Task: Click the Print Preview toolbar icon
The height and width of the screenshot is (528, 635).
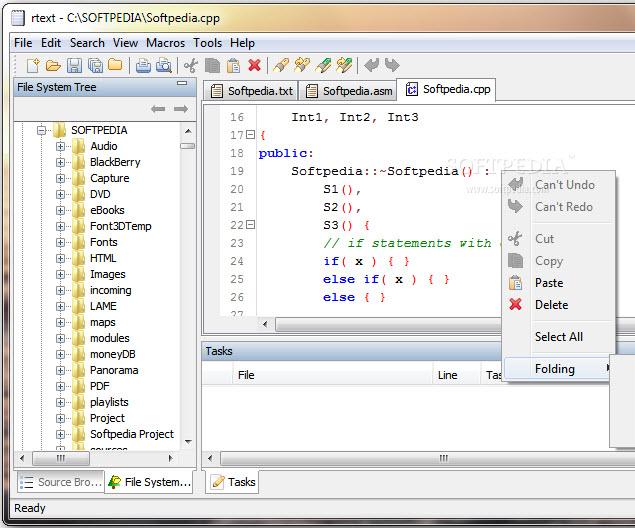Action: pos(163,66)
